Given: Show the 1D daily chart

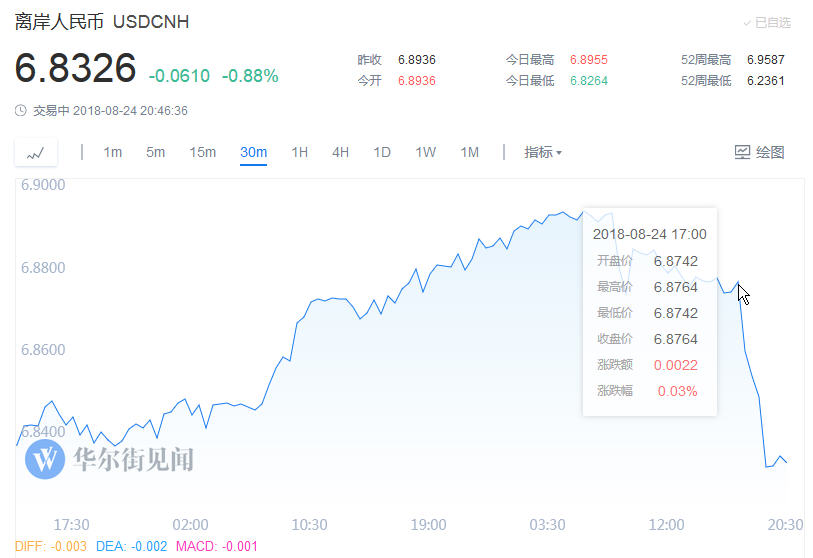Looking at the screenshot, I should point(382,153).
